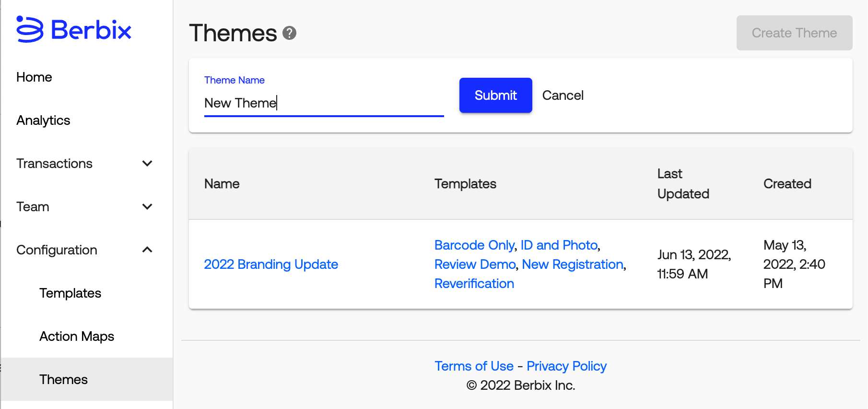Click the Theme Name input field

pos(324,103)
